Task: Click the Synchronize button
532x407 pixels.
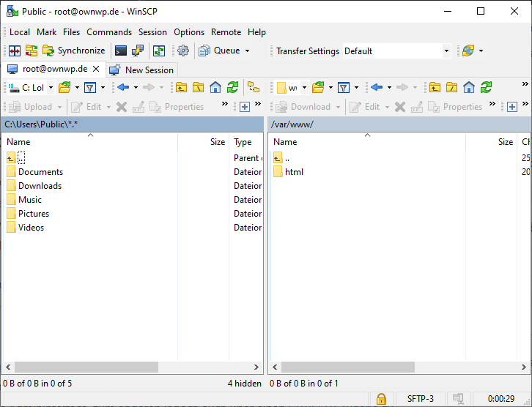Action: click(x=73, y=51)
